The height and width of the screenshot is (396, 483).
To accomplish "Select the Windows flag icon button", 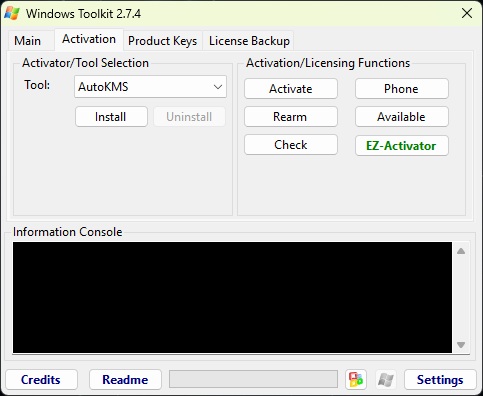I will pyautogui.click(x=386, y=379).
